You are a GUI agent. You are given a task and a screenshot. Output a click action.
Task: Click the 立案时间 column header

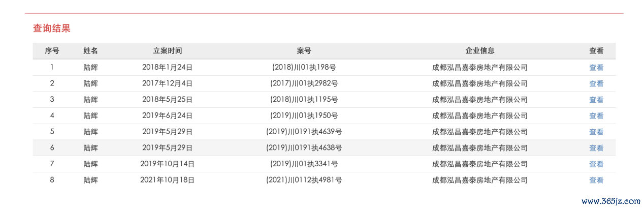coord(168,51)
